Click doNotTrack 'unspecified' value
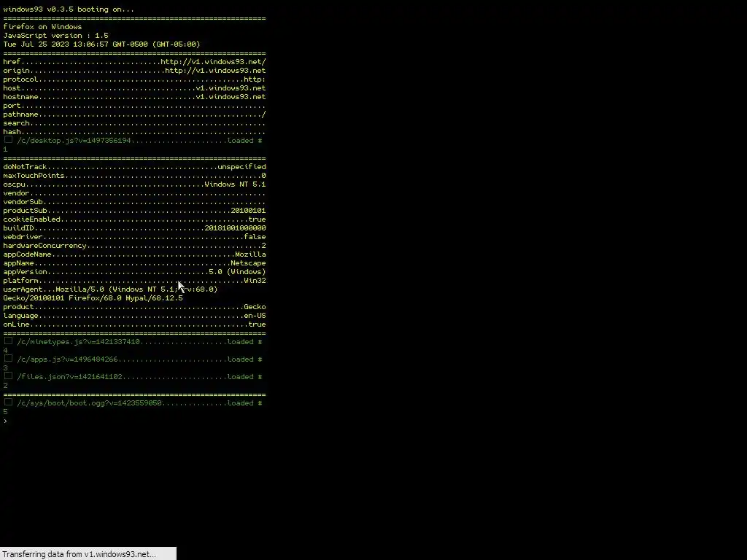The width and height of the screenshot is (747, 560). [241, 167]
